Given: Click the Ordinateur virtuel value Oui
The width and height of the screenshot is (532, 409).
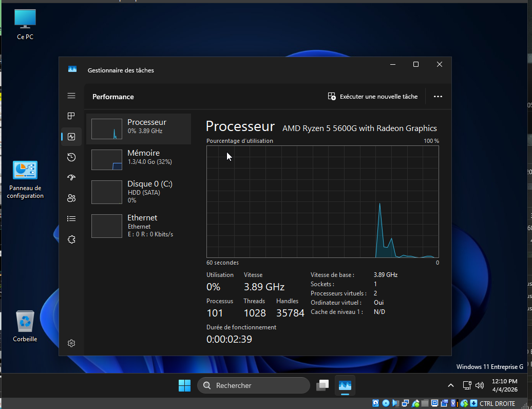Looking at the screenshot, I should tap(378, 303).
